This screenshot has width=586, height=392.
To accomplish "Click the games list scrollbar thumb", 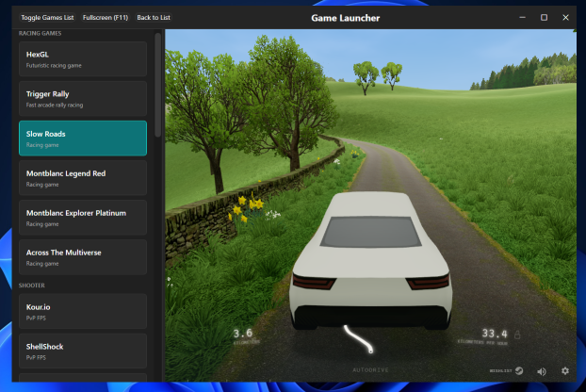I will (x=157, y=85).
